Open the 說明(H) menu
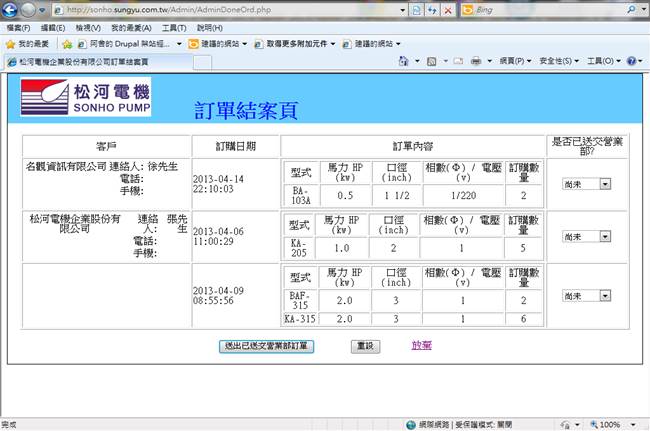Image resolution: width=650 pixels, height=431 pixels. click(x=209, y=28)
